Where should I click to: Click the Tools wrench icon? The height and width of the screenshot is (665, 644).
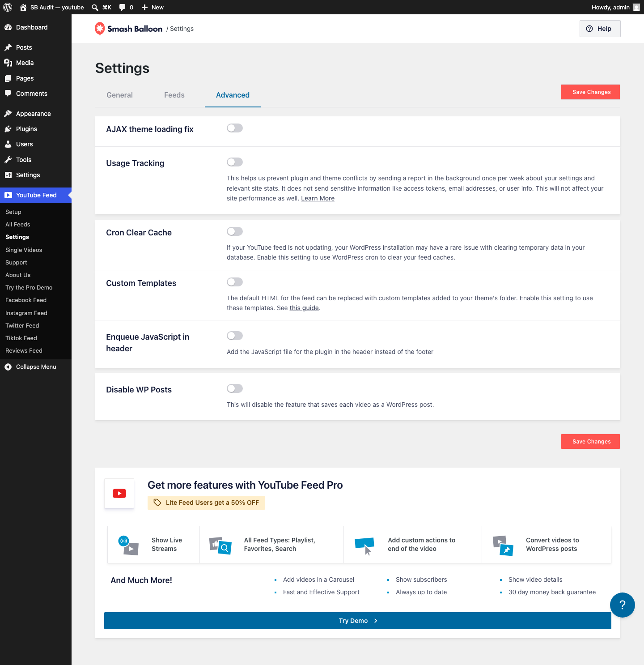[8, 160]
